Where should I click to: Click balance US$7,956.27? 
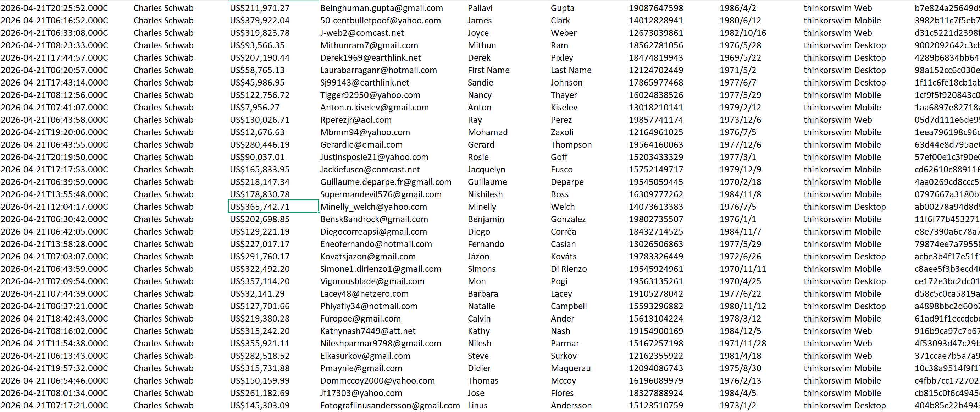(255, 108)
